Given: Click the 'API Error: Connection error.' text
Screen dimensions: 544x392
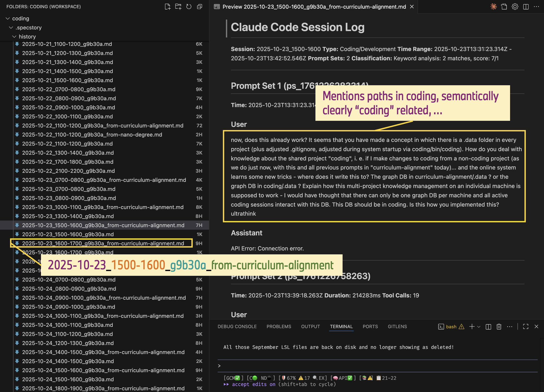Looking at the screenshot, I should [267, 248].
